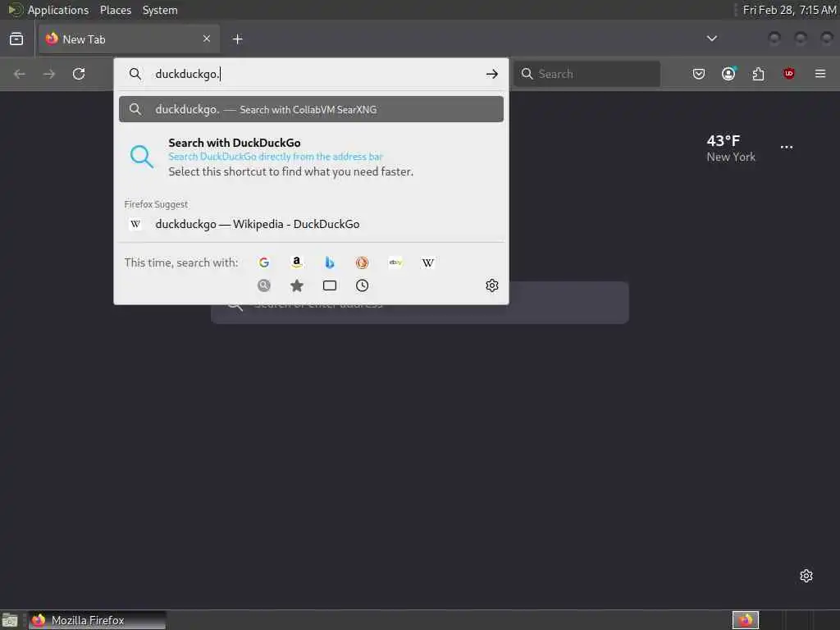Click the go arrow in address bar
This screenshot has height=630, width=840.
point(492,74)
